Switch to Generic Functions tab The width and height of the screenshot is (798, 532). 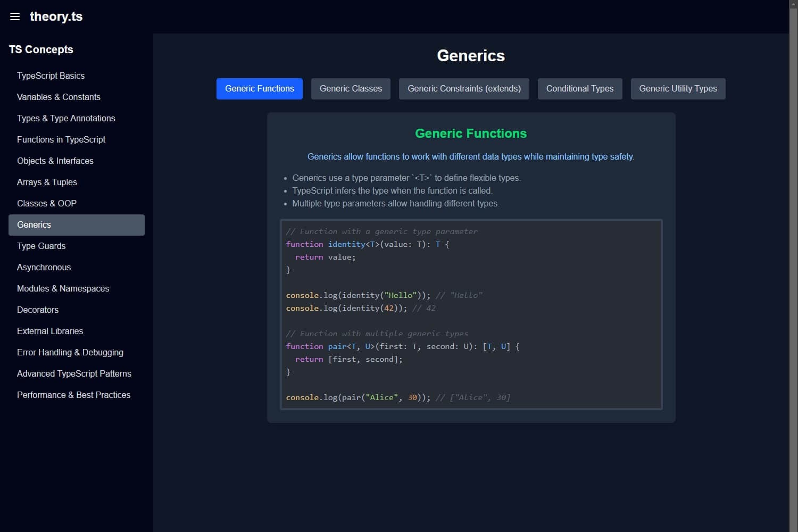tap(260, 89)
